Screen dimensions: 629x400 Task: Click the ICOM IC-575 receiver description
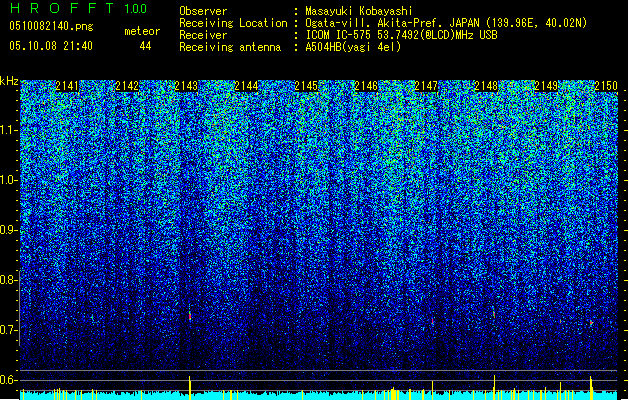click(x=402, y=35)
